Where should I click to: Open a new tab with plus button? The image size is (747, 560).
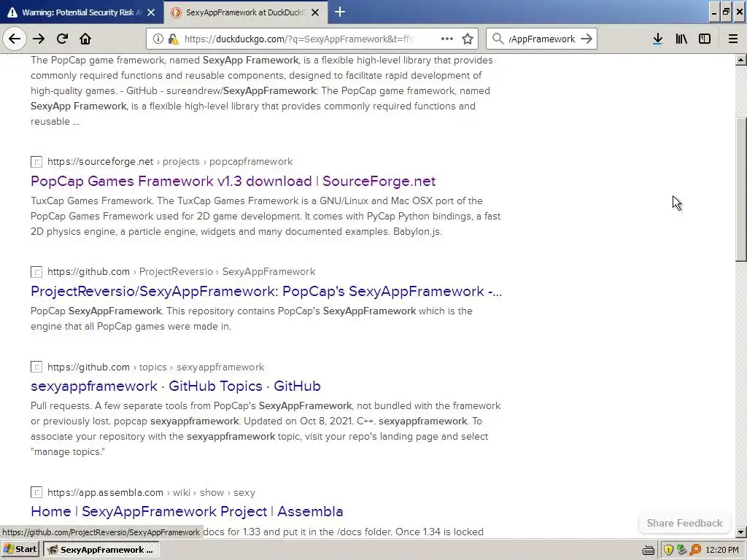(340, 12)
